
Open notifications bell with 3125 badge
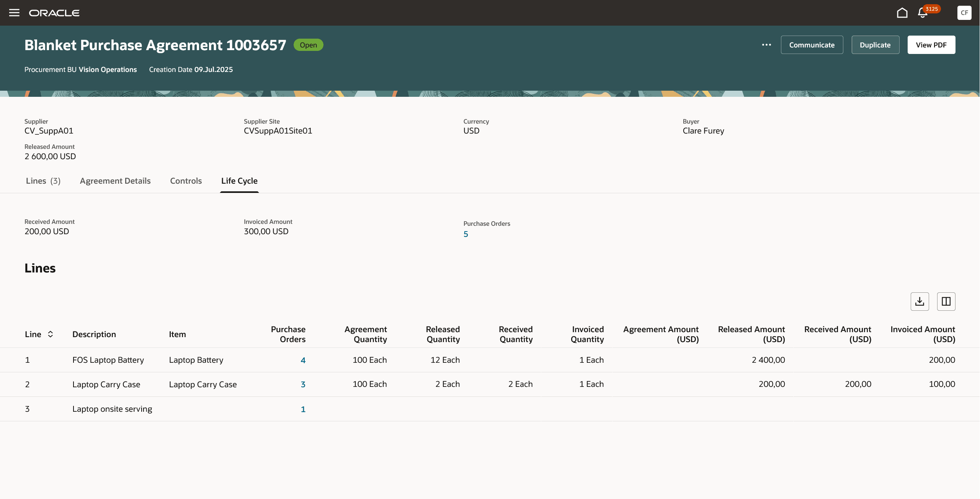(x=923, y=13)
